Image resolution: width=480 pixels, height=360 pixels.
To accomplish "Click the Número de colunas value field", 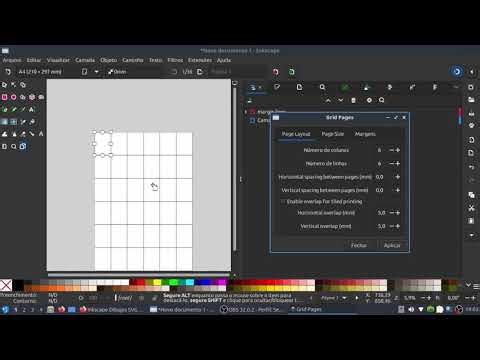I will (380, 150).
